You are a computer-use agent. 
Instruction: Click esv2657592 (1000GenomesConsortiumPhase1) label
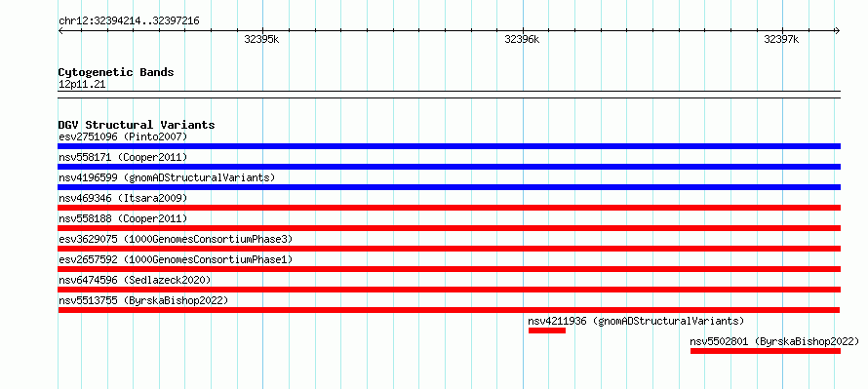176,259
